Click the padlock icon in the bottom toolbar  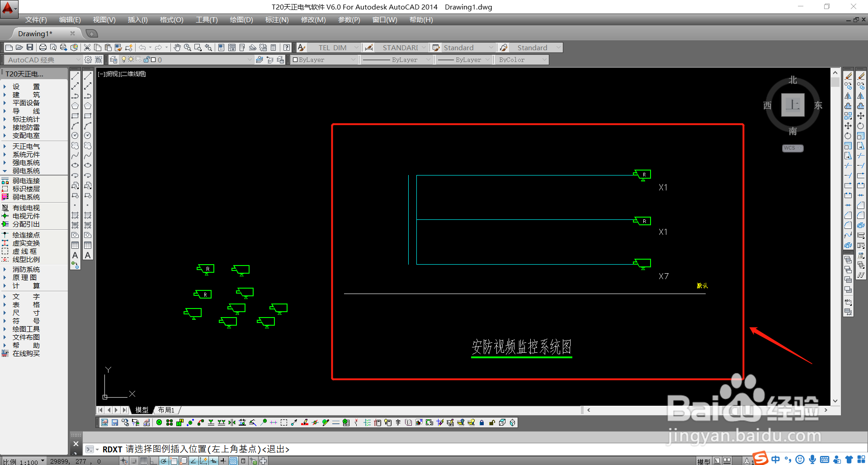[x=482, y=422]
